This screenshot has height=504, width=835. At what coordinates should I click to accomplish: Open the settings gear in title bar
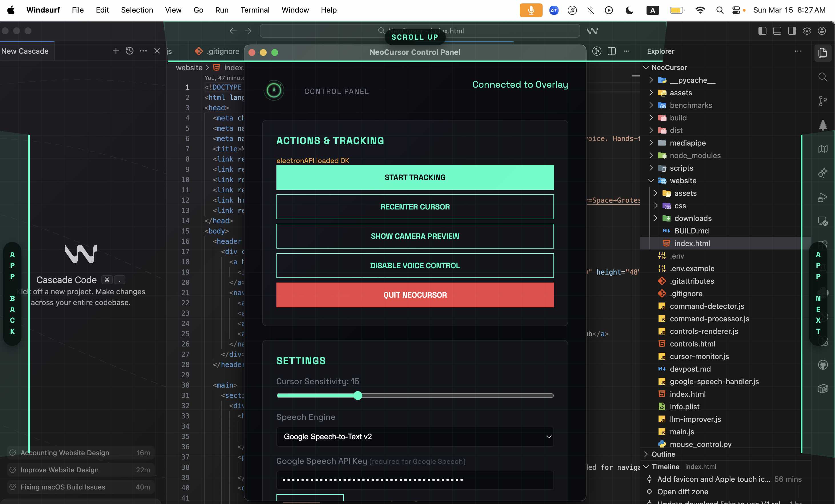click(806, 31)
